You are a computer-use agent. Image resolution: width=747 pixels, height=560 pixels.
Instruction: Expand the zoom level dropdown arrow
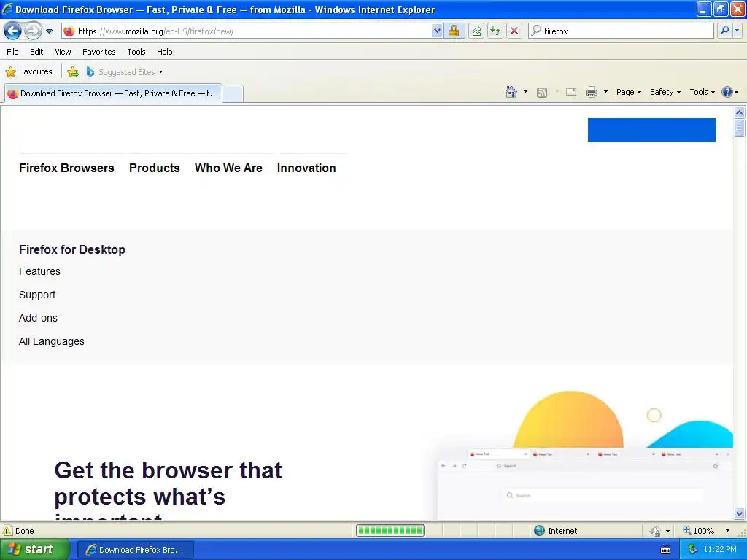[x=727, y=531]
